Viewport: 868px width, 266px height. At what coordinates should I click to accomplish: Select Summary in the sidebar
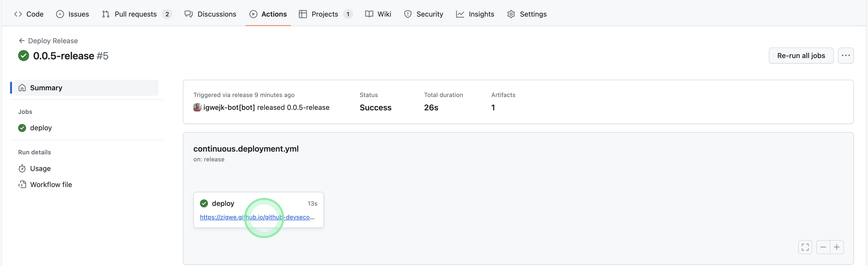pos(86,88)
